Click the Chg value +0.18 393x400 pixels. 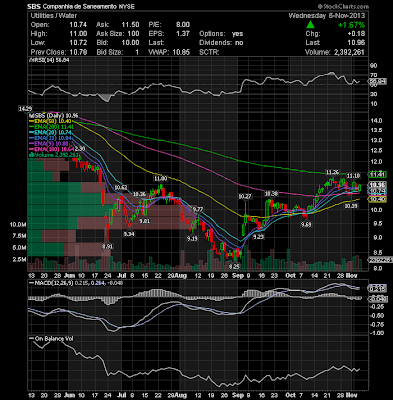tap(356, 34)
